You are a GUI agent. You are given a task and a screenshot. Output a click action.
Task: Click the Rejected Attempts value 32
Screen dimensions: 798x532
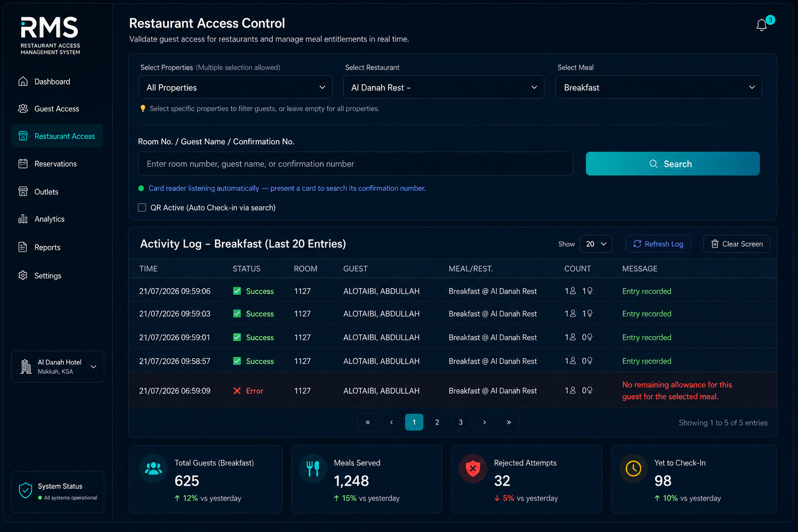click(x=502, y=481)
